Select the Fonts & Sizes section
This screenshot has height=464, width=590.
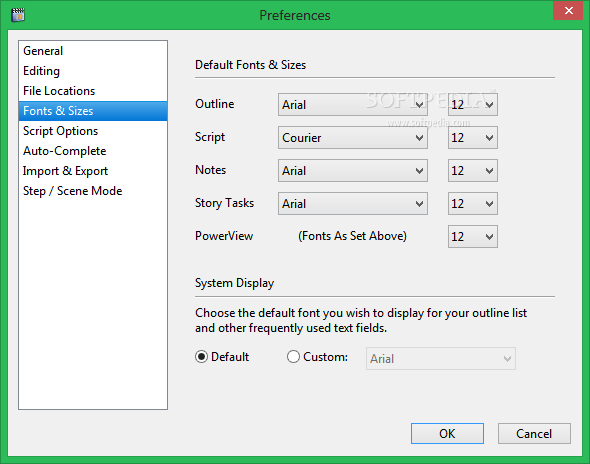click(x=93, y=111)
